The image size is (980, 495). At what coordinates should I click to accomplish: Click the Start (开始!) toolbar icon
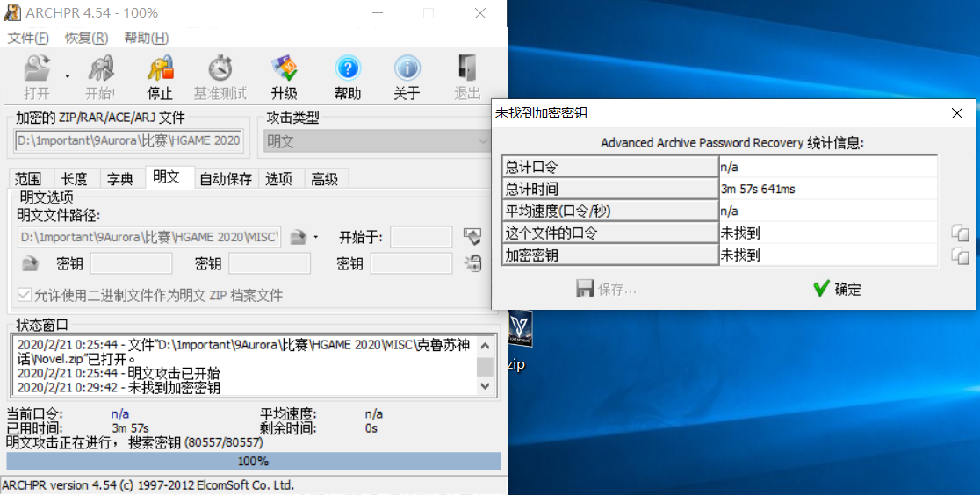(101, 68)
